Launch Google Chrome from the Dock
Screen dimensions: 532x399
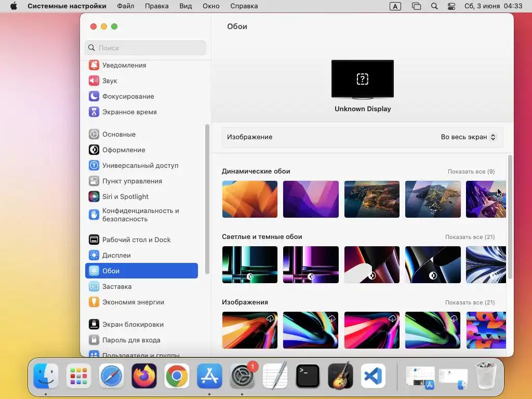[177, 376]
